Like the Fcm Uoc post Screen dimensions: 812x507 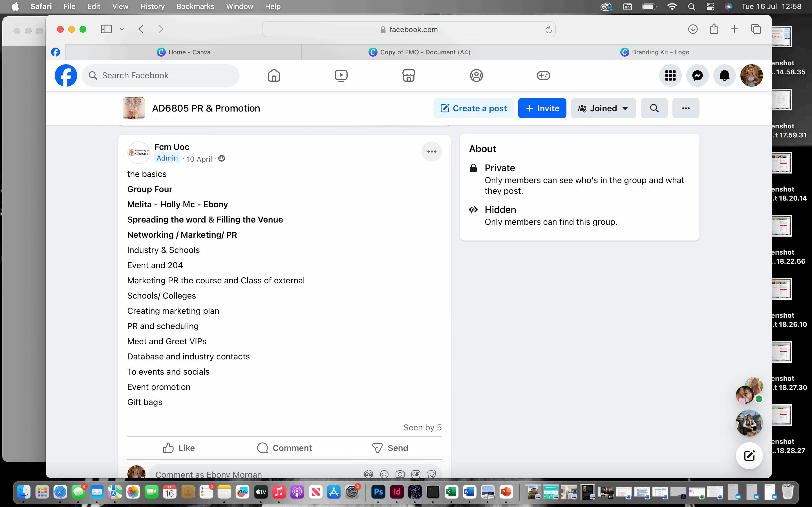(178, 448)
